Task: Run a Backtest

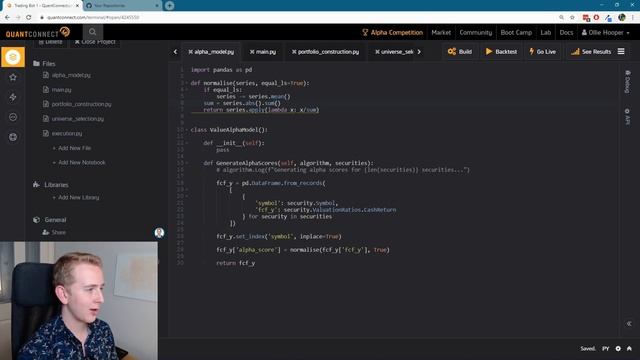Action: pos(501,51)
